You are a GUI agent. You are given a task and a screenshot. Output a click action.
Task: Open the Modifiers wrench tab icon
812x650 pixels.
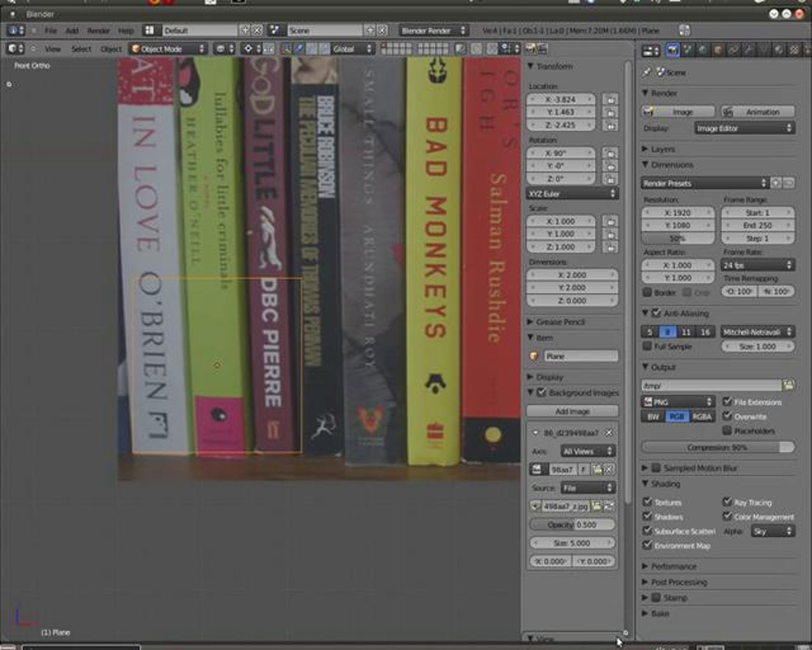tap(749, 50)
